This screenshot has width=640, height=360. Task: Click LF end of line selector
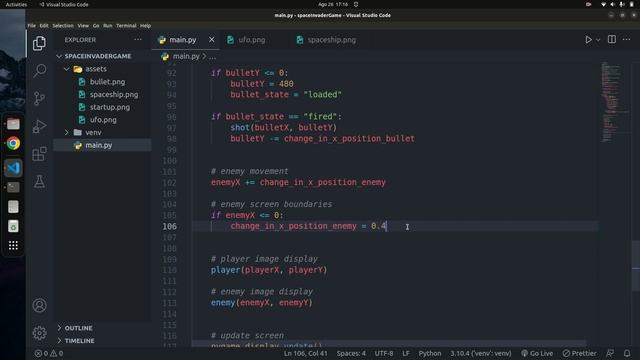click(406, 353)
